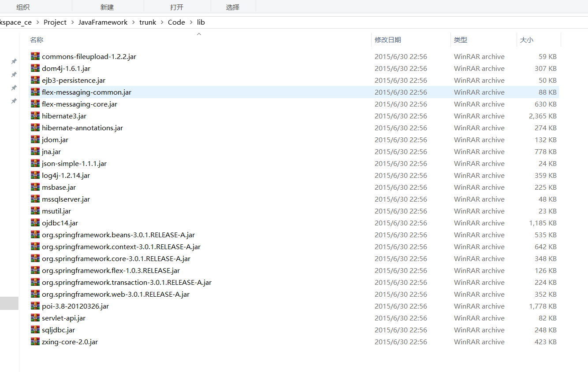Open the 新建 ribbon group
The width and height of the screenshot is (588, 372).
pyautogui.click(x=107, y=7)
